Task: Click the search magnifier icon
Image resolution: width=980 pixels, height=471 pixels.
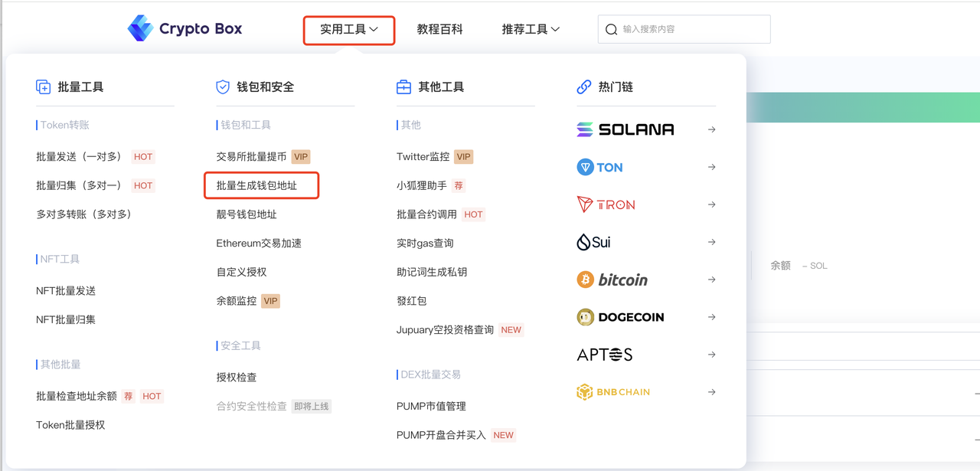Action: pos(611,29)
